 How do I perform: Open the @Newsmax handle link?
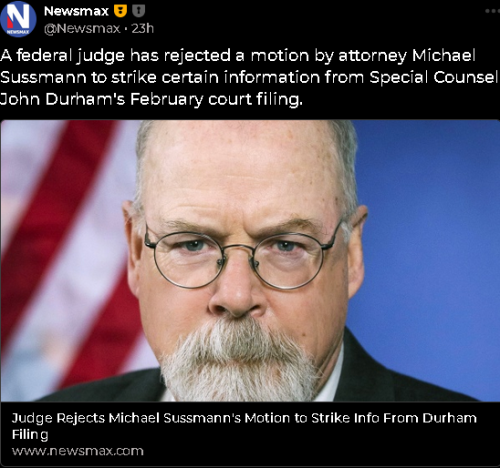pos(82,29)
